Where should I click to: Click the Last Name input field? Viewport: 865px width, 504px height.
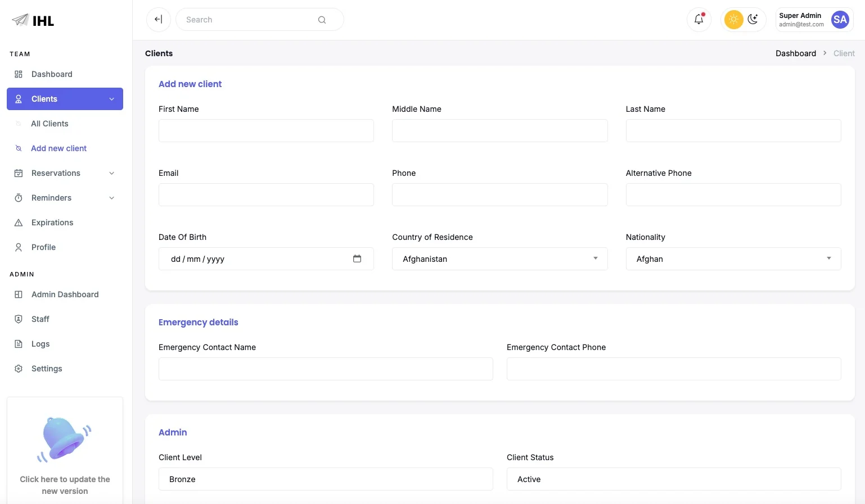733,130
